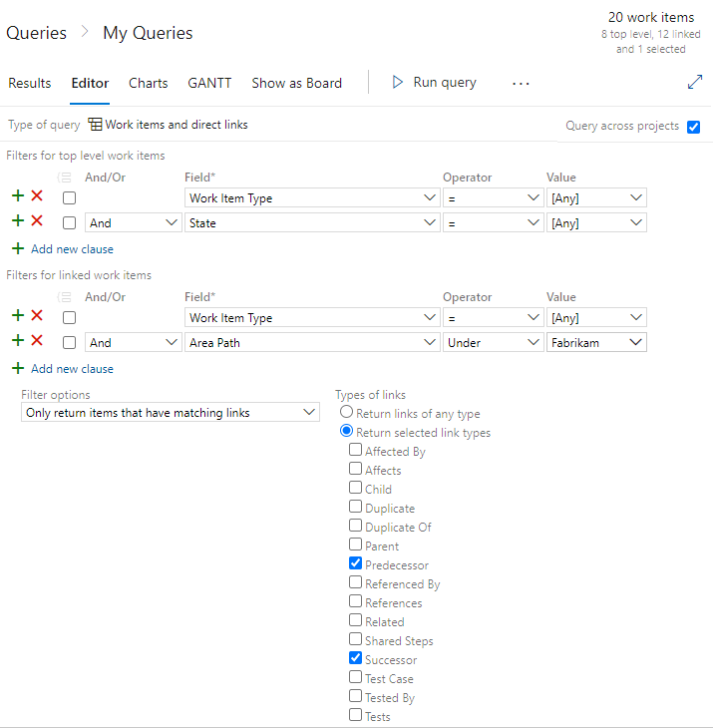Click plus icon beside linked Add new clause
Screen dimensions: 713x728
(18, 369)
